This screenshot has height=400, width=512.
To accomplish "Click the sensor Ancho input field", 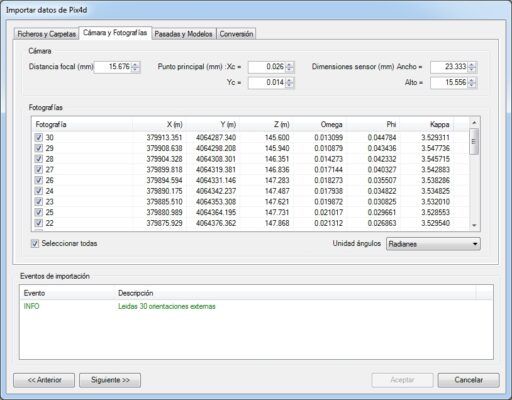I will 449,67.
